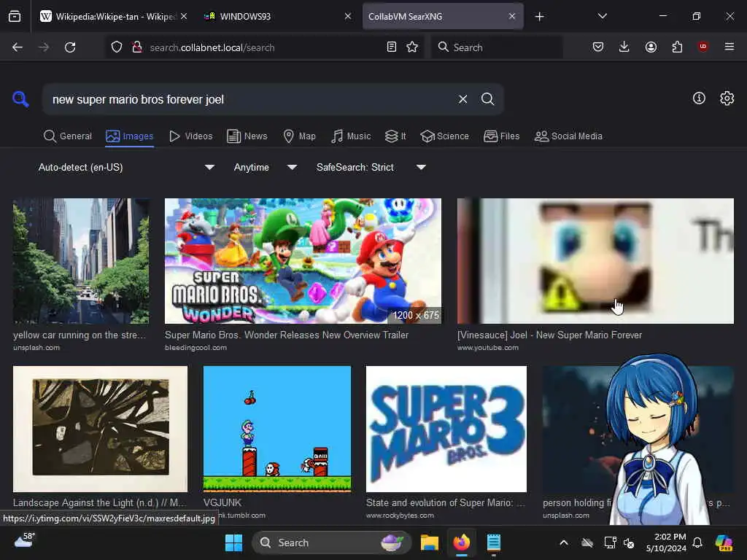Close the Wikipedia:Wikipe-tan tab
Viewport: 747px width, 560px height.
(x=184, y=16)
